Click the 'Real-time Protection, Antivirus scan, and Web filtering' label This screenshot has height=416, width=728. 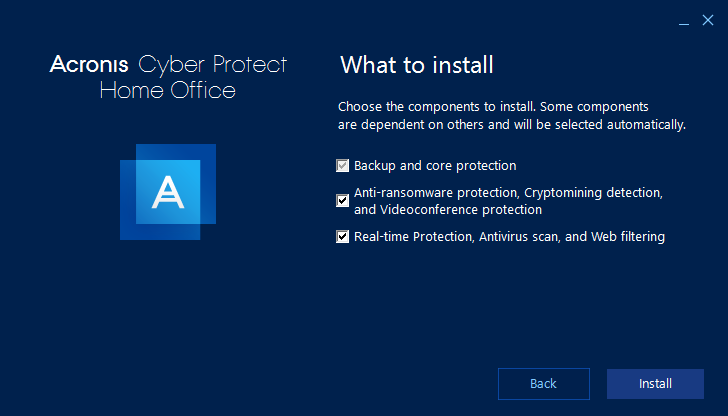click(509, 237)
